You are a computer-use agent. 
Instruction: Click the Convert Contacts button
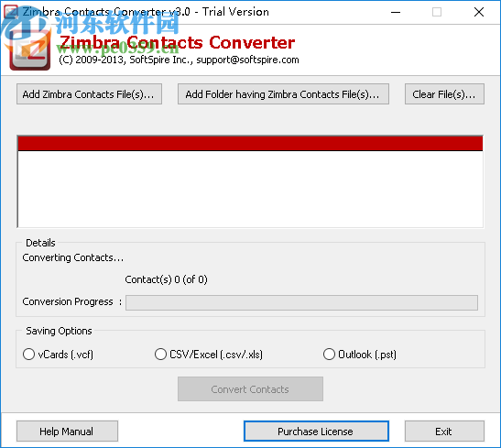250,388
